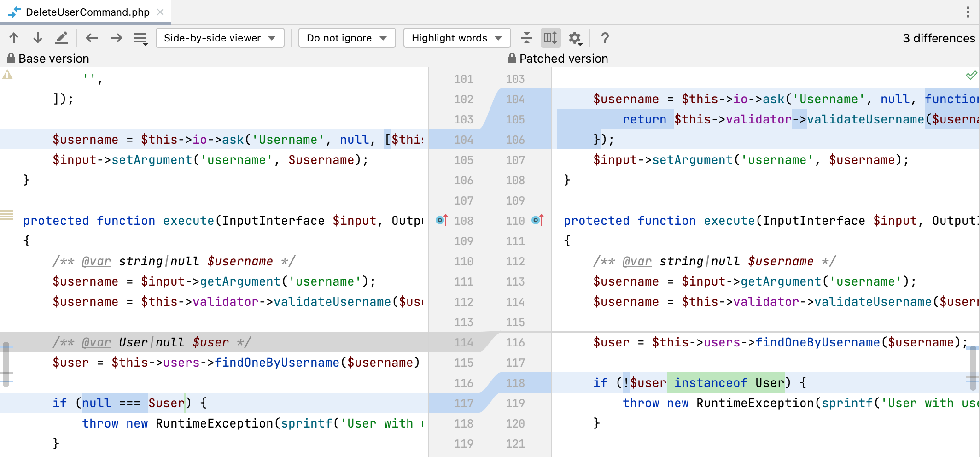The image size is (980, 457).
Task: Toggle synchronize scrolling
Action: point(550,38)
